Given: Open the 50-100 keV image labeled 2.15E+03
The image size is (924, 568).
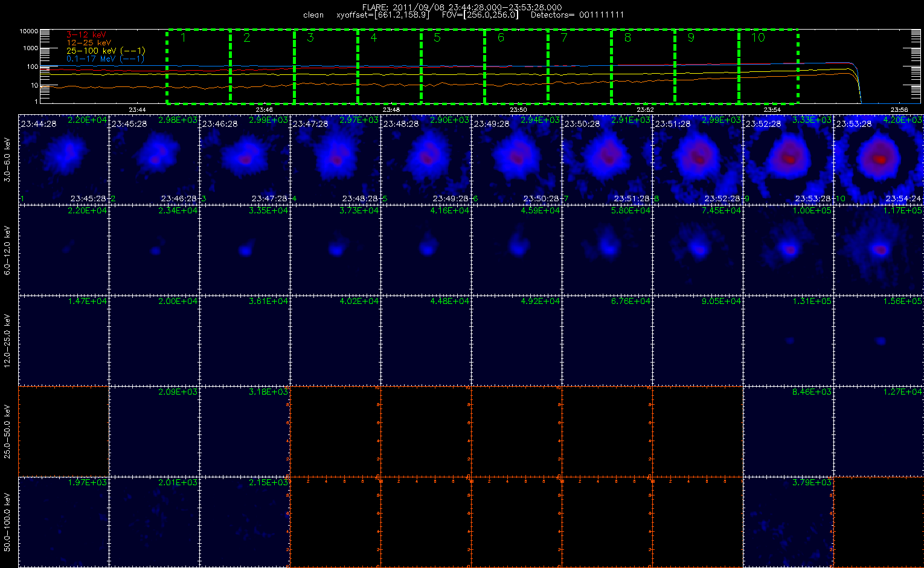Looking at the screenshot, I should pyautogui.click(x=245, y=521).
